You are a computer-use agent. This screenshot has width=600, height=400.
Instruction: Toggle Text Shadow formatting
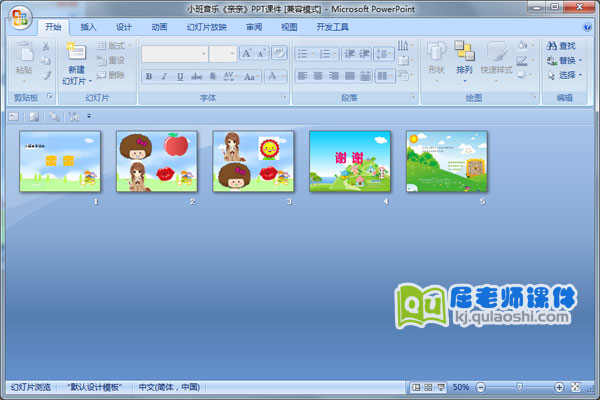click(213, 77)
